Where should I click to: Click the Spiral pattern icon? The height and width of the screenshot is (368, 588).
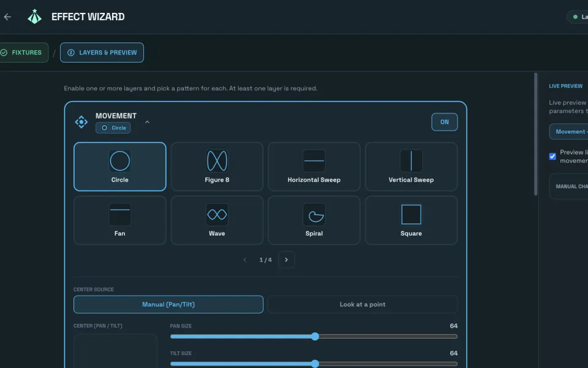pyautogui.click(x=314, y=215)
